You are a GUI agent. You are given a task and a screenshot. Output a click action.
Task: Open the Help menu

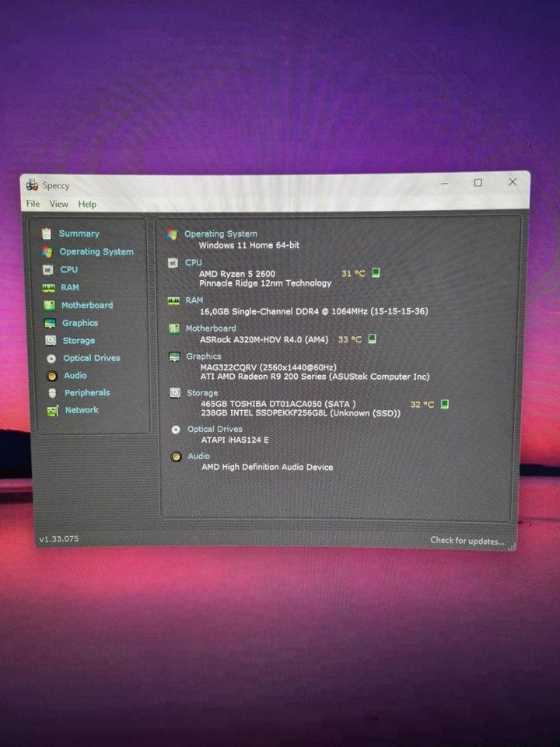(87, 204)
